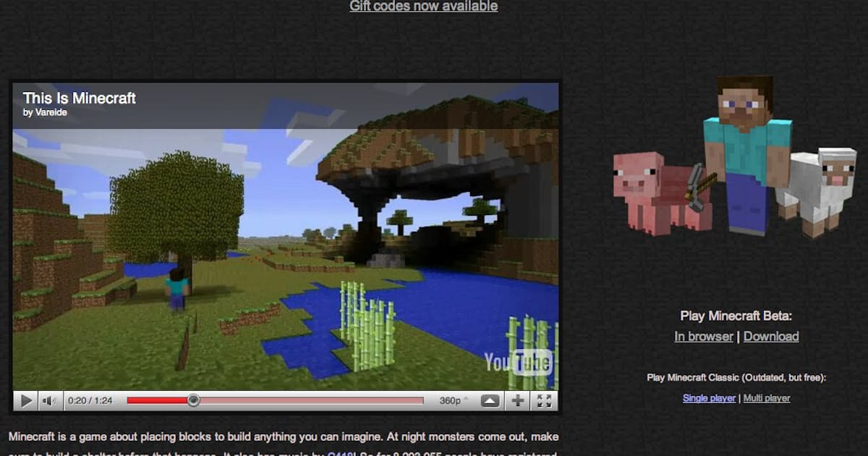Click the video title This Is Minecraft

pyautogui.click(x=79, y=98)
